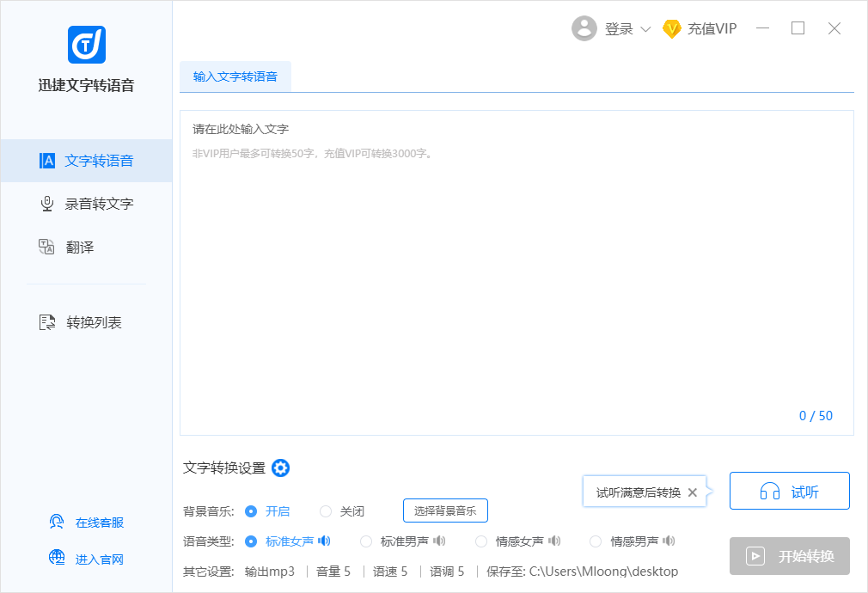Click into the text input area
Screen dimensions: 868x593
517,272
